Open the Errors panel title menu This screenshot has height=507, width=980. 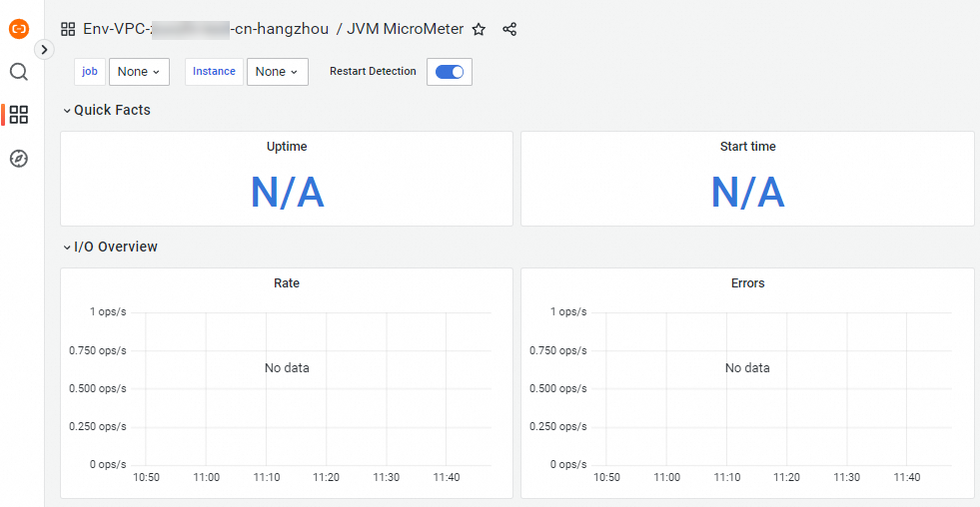[747, 283]
